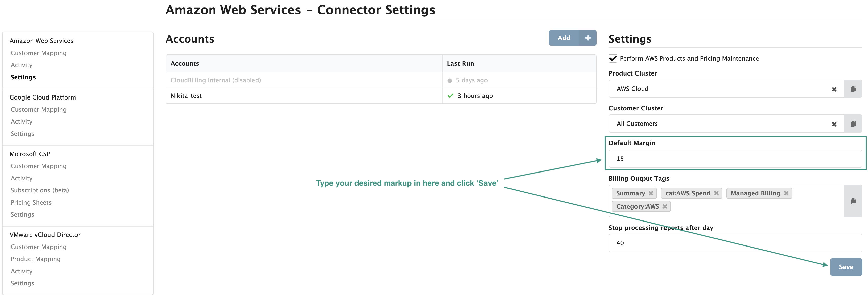Open Pricing Sheets under Microsoft CSP
868x295 pixels.
31,202
